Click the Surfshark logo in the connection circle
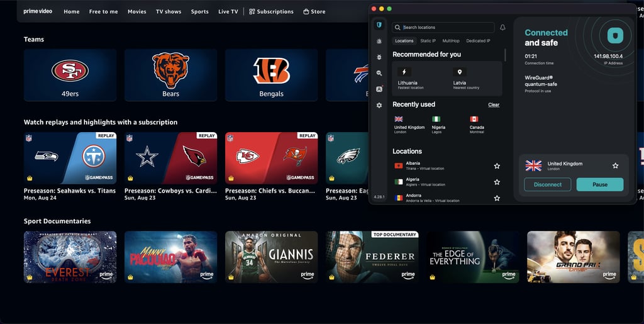Viewport: 644px width, 324px height. pos(615,35)
